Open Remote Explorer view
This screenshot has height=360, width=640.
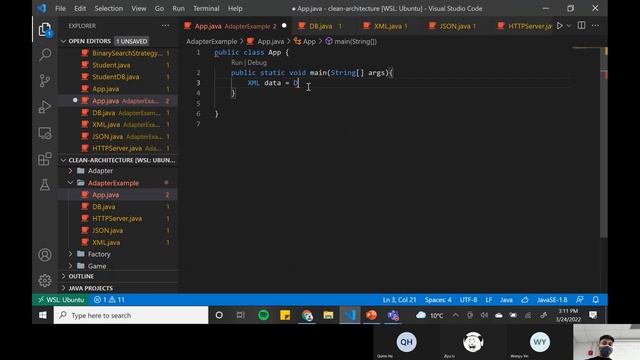tap(45, 133)
